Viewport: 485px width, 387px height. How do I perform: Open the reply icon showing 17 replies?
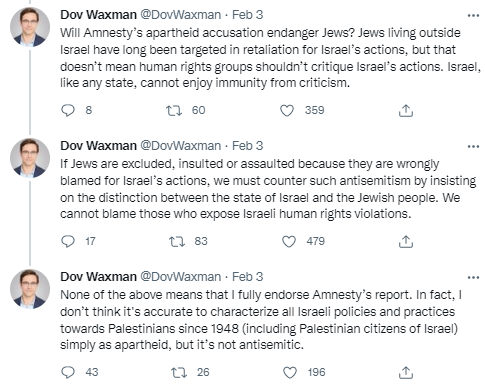(x=68, y=241)
